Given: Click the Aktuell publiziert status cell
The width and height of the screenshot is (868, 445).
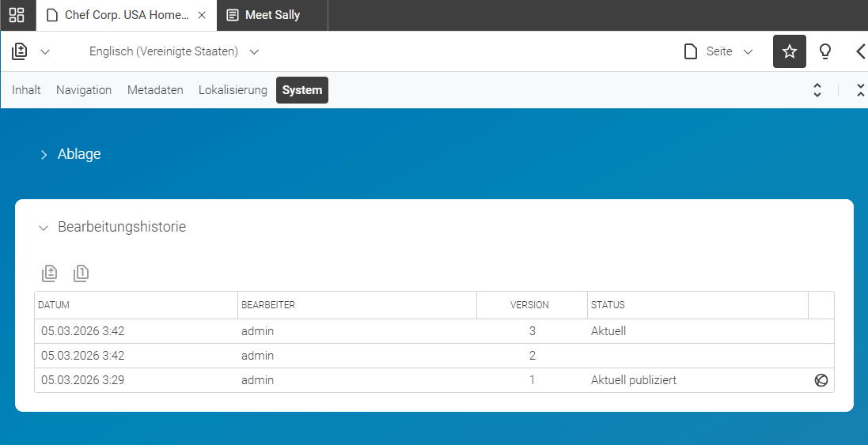Looking at the screenshot, I should click(x=698, y=380).
